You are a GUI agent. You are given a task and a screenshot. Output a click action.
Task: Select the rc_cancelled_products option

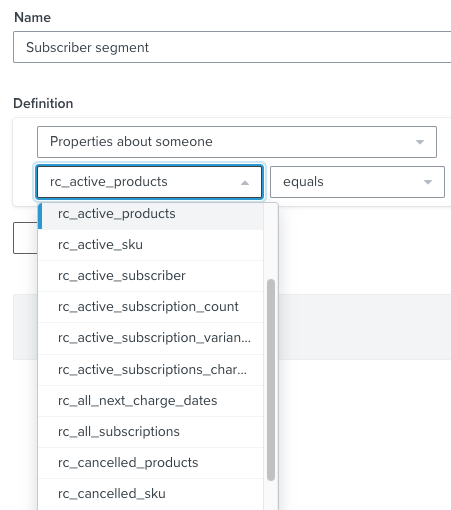151,463
